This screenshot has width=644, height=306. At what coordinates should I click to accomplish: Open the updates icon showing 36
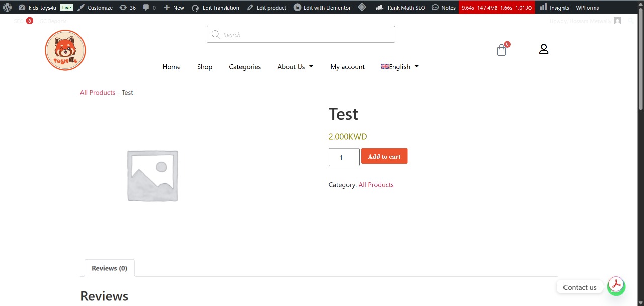pos(127,7)
